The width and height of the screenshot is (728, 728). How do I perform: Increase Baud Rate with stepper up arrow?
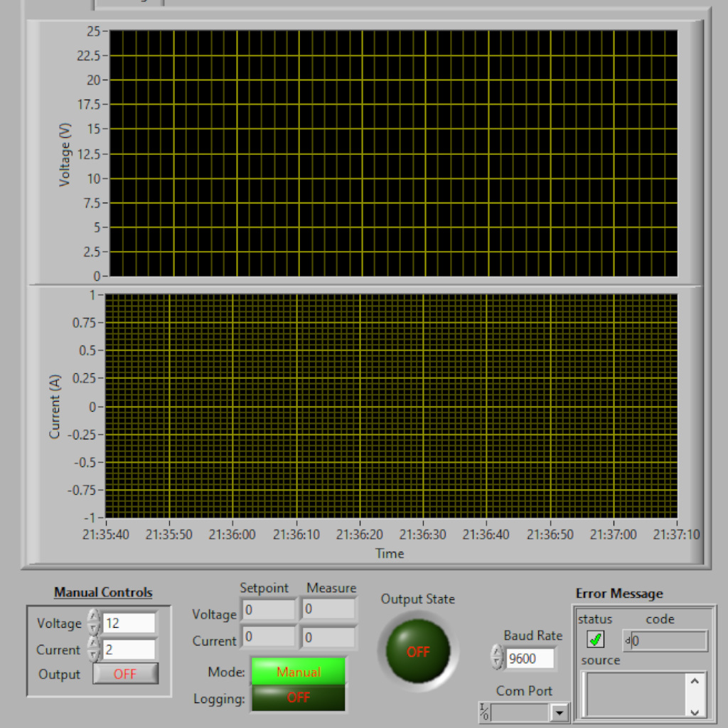coord(497,652)
